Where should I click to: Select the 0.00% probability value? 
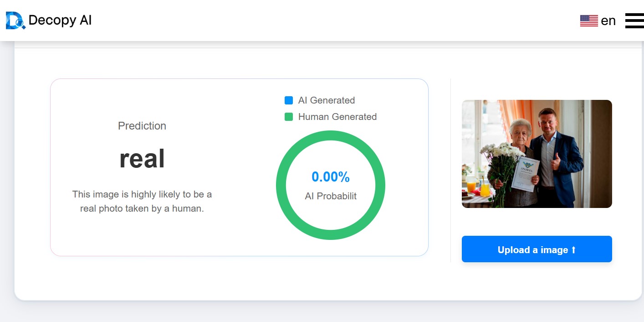point(331,177)
